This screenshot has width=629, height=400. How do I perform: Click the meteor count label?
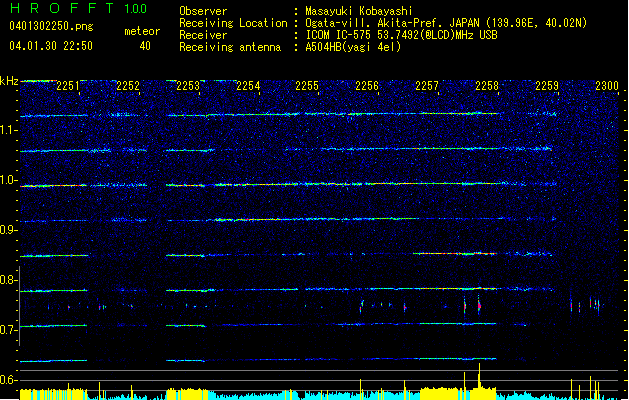tap(142, 31)
